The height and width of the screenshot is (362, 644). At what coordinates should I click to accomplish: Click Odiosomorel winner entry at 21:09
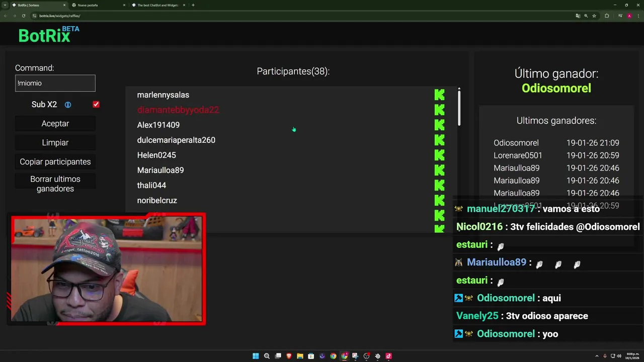coord(556,143)
